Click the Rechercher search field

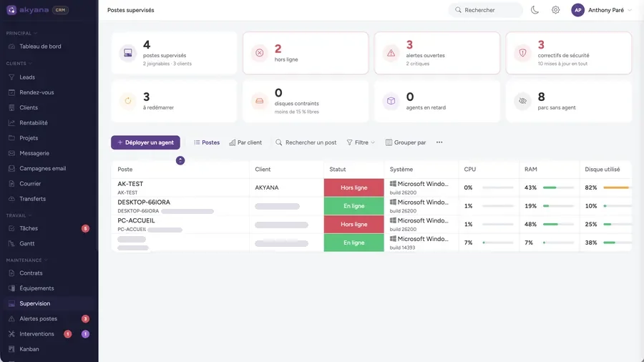(x=485, y=10)
